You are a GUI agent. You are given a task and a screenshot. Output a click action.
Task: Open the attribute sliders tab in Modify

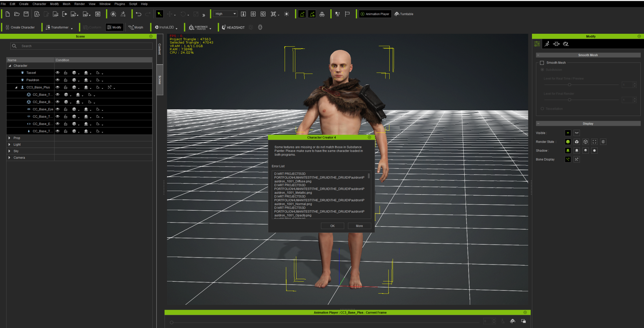[x=537, y=44]
